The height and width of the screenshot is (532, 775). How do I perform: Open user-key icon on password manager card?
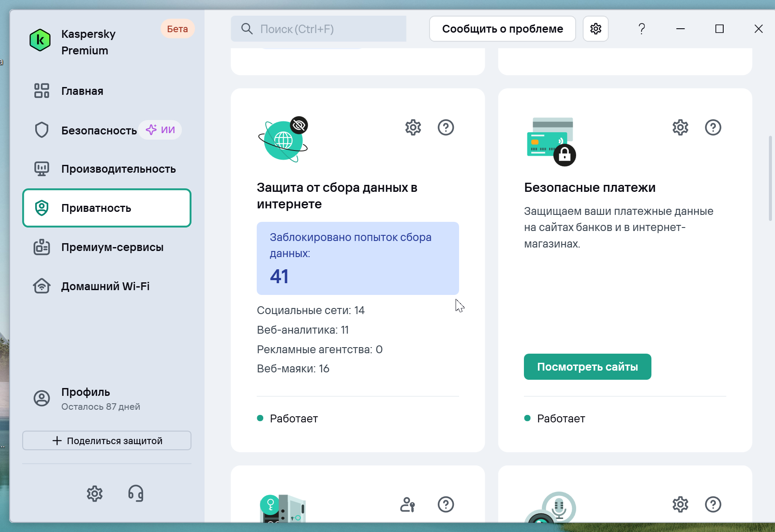click(408, 505)
